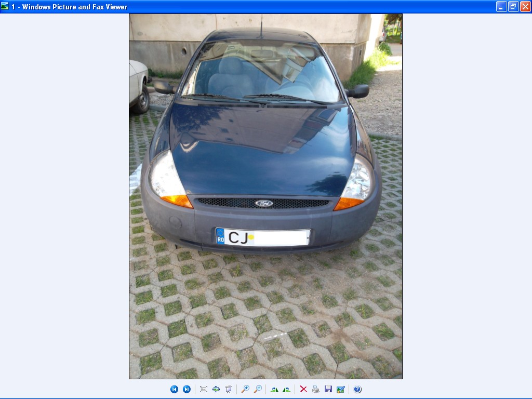
Task: Advance to the next image
Action: coord(187,389)
